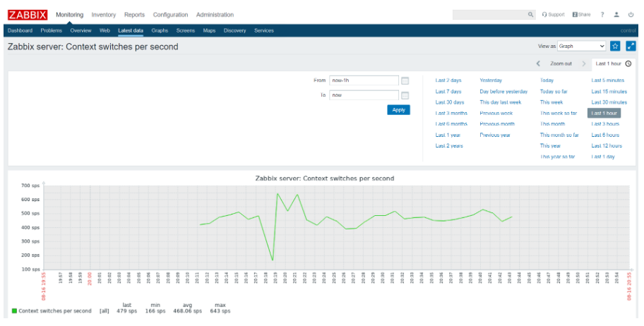The width and height of the screenshot is (644, 326).
Task: Choose Last 6 months range
Action: (451, 124)
